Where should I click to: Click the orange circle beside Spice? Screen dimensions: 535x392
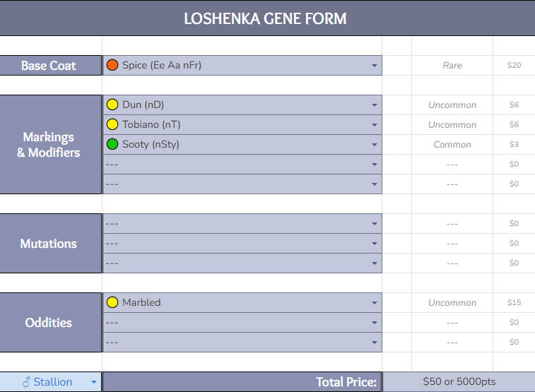click(112, 65)
